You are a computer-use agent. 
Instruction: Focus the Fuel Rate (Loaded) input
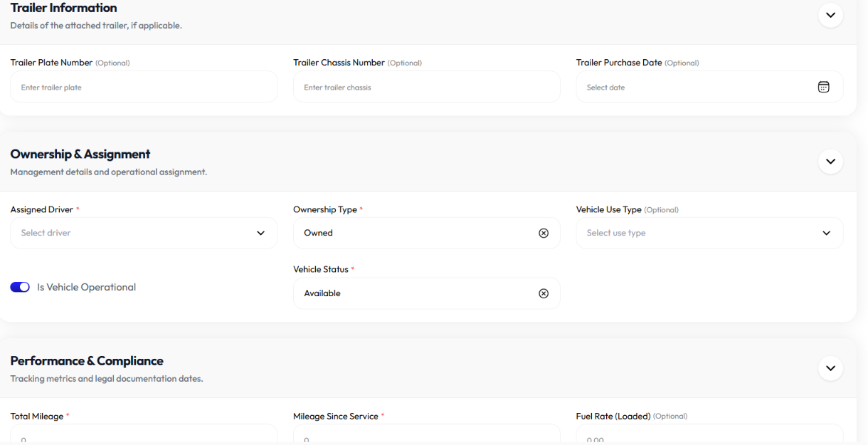click(x=709, y=434)
